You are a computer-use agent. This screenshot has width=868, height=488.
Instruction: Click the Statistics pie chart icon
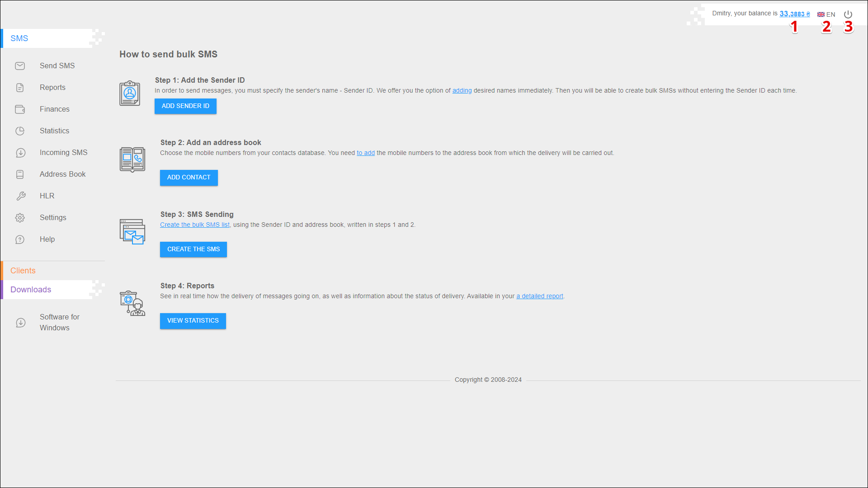click(x=20, y=131)
